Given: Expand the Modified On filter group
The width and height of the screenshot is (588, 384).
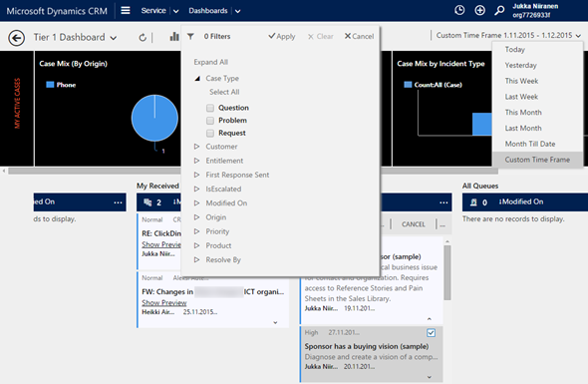Looking at the screenshot, I should (196, 203).
